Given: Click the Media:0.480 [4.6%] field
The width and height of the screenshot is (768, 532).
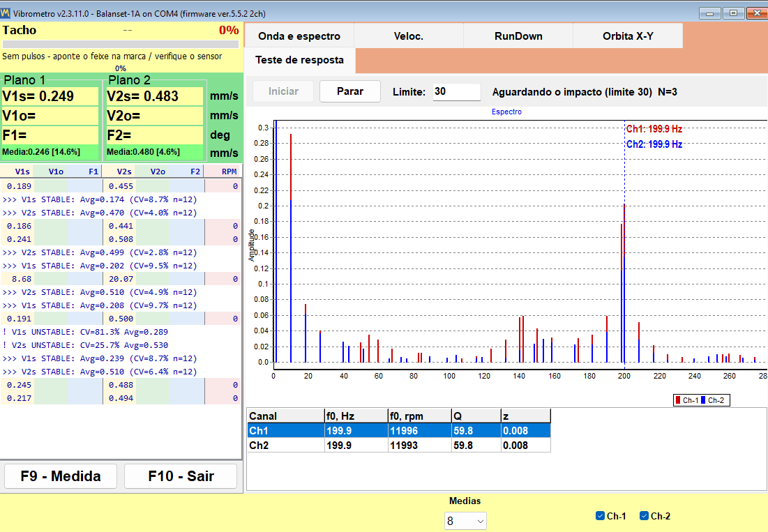Looking at the screenshot, I should point(154,152).
